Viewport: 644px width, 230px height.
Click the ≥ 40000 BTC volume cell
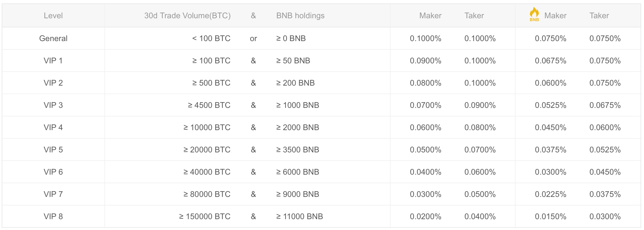tap(207, 172)
